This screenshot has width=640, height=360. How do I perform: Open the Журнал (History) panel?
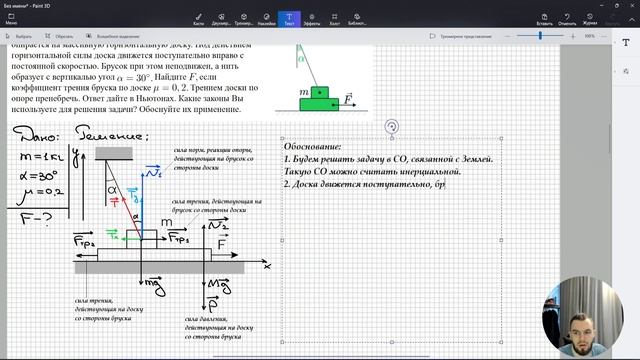coord(590,19)
